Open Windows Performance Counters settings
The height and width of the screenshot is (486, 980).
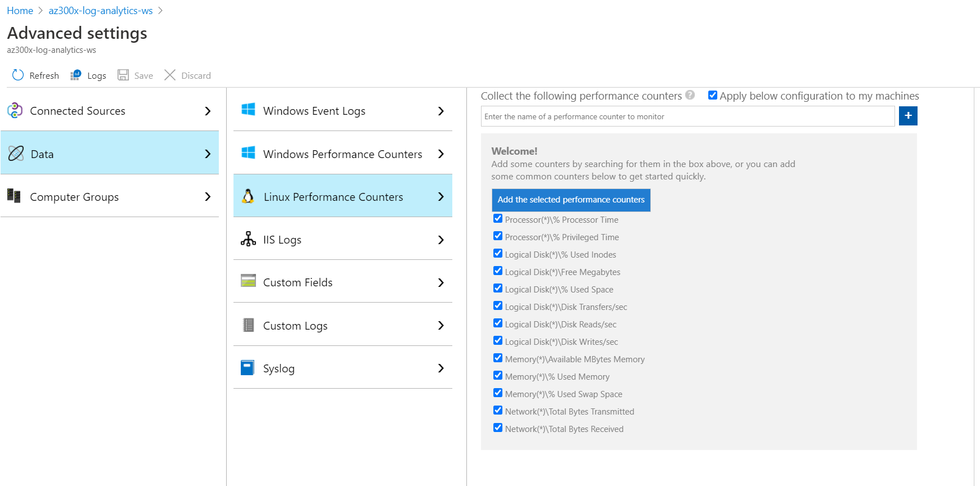tap(343, 153)
